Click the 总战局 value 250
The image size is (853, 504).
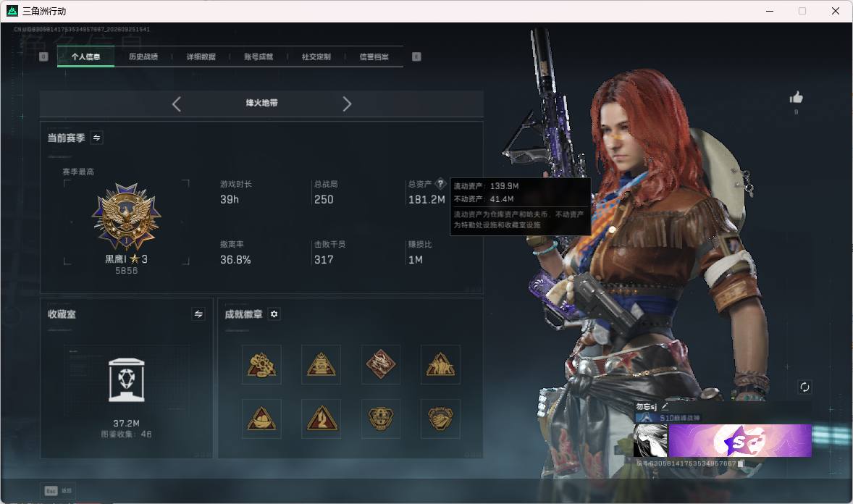[x=324, y=200]
